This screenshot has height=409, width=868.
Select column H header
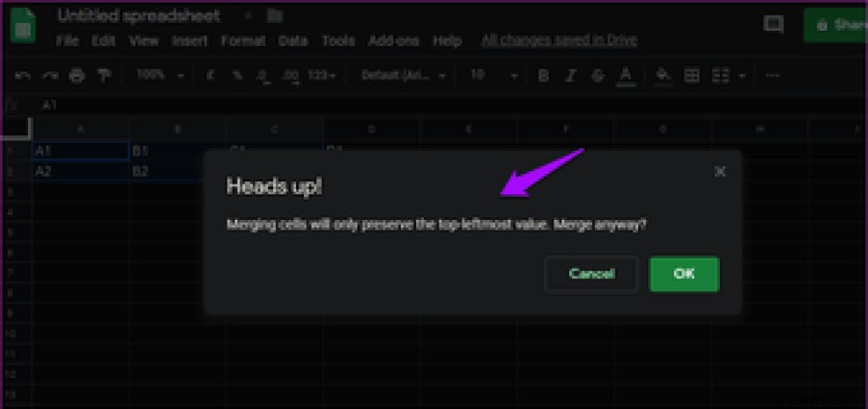(759, 129)
